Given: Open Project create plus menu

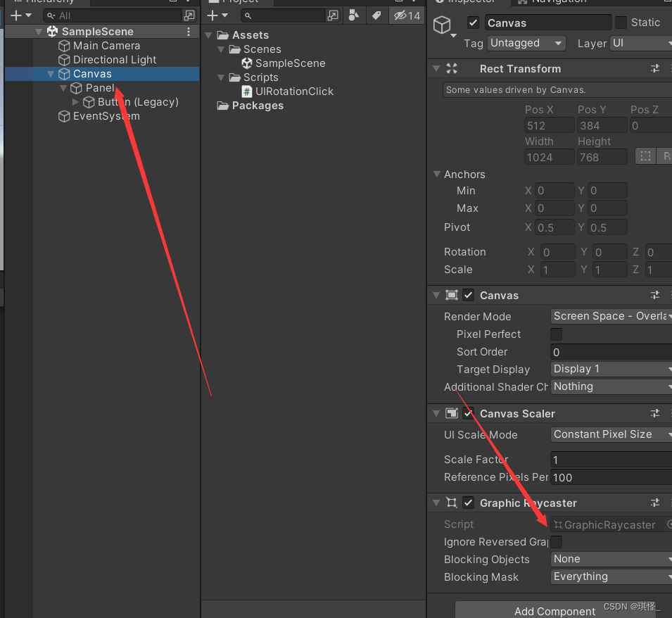Looking at the screenshot, I should click(x=217, y=16).
